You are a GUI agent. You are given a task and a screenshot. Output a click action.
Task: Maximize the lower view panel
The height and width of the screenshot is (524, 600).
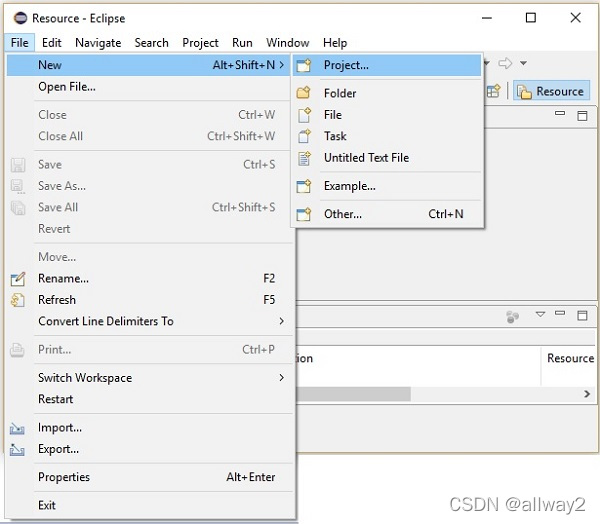click(x=582, y=315)
